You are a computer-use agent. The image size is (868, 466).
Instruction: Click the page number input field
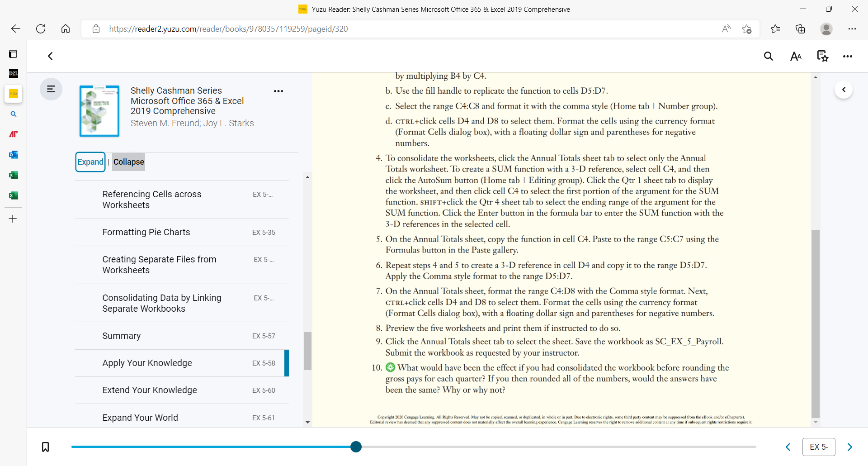click(x=819, y=447)
